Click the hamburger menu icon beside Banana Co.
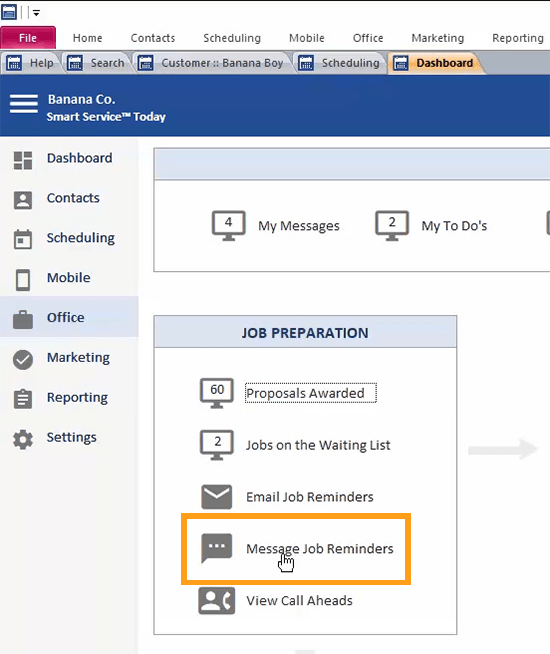This screenshot has height=654, width=550. click(x=24, y=103)
